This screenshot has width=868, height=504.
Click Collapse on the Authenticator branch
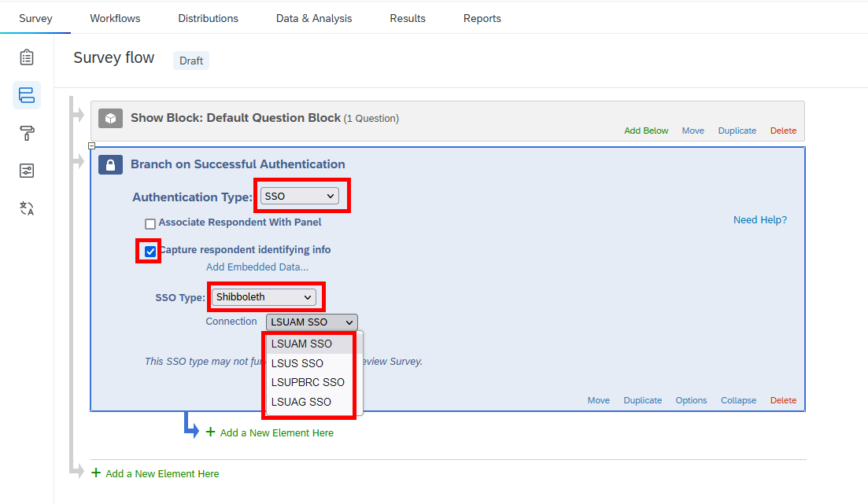coord(738,400)
